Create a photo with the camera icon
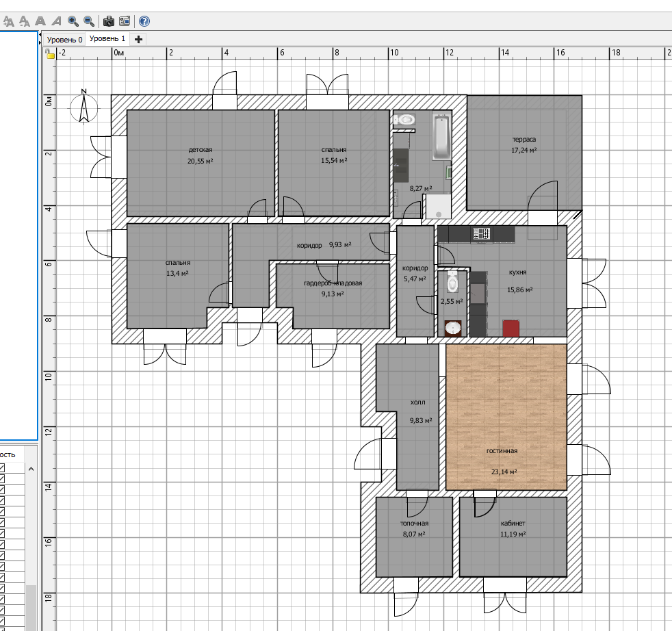The width and height of the screenshot is (672, 631). [x=109, y=21]
